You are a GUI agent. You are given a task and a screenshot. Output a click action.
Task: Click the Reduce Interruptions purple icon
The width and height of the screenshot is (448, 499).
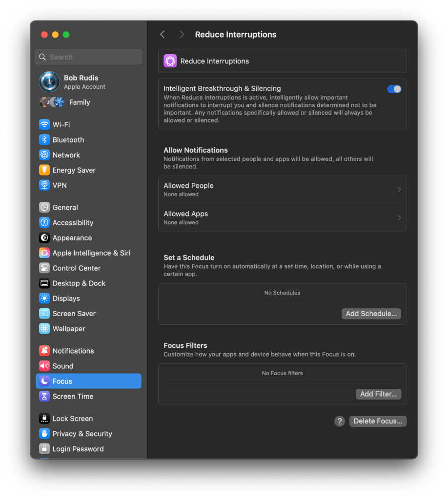point(170,61)
